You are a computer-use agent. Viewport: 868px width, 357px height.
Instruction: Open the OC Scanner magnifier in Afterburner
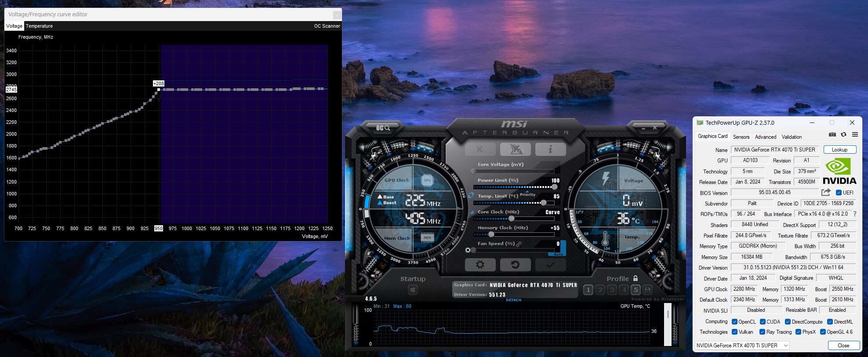click(x=383, y=128)
